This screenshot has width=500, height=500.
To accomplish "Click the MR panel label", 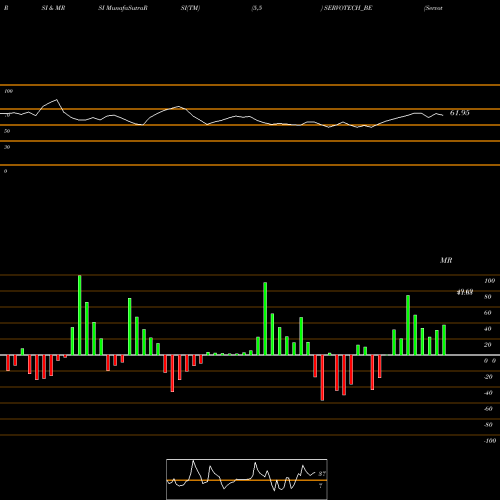I will coord(446,260).
